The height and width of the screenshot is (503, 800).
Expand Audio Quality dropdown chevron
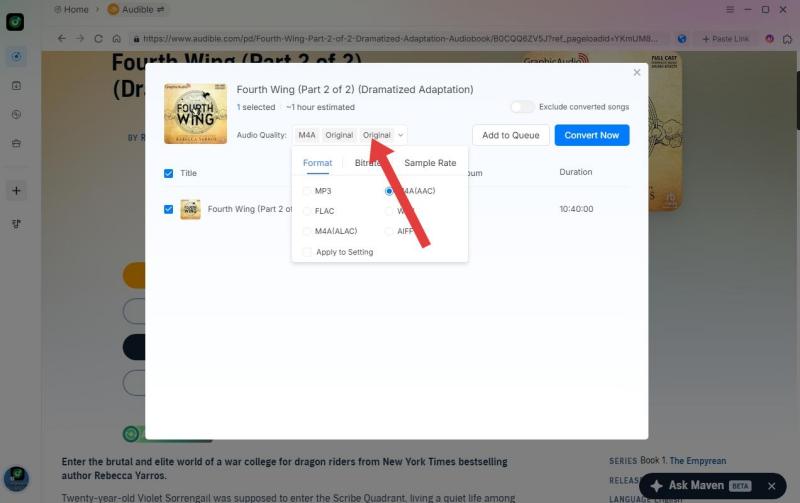[401, 135]
